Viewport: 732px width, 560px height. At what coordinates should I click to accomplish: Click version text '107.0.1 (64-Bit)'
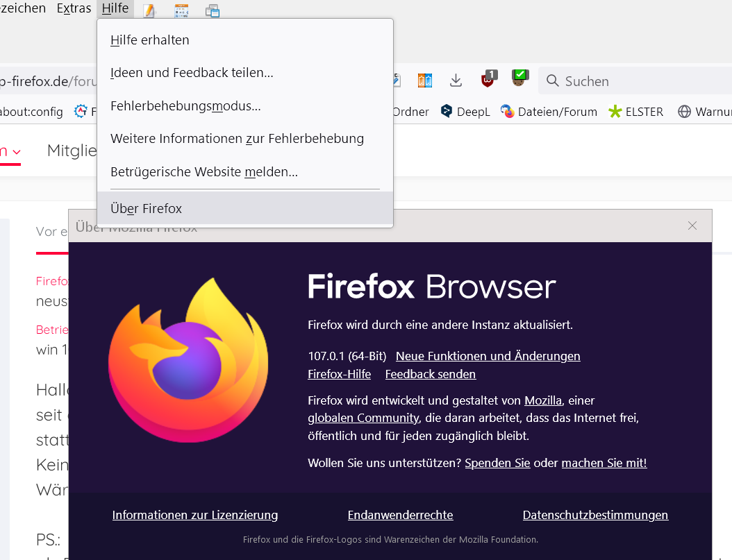coord(347,356)
